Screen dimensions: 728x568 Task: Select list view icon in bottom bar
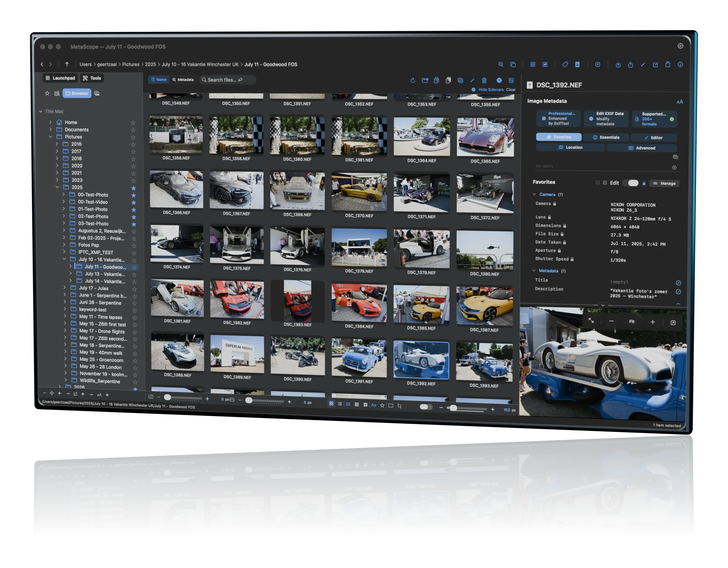point(340,404)
